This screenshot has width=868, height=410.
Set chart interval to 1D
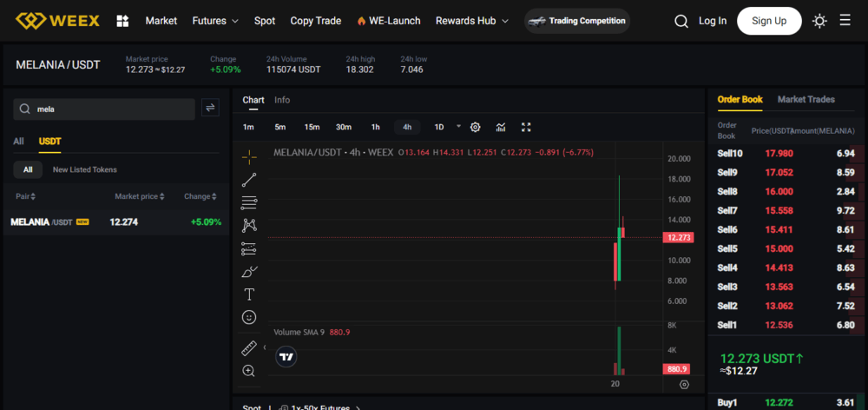(x=439, y=127)
